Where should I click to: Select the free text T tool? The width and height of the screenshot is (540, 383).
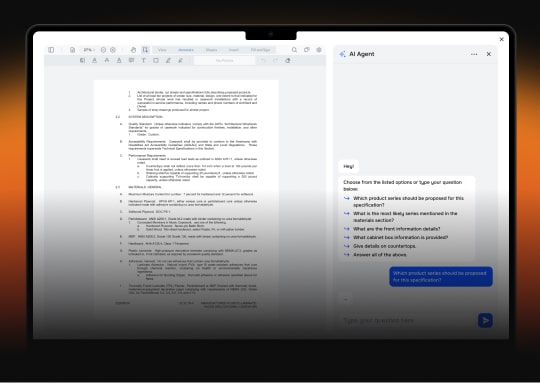[x=144, y=61]
